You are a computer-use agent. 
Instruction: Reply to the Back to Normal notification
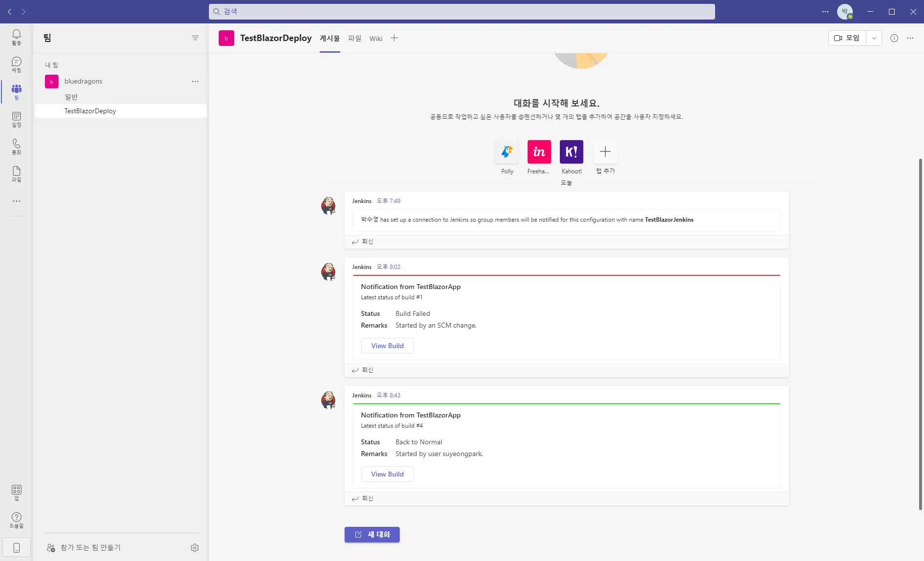(363, 499)
